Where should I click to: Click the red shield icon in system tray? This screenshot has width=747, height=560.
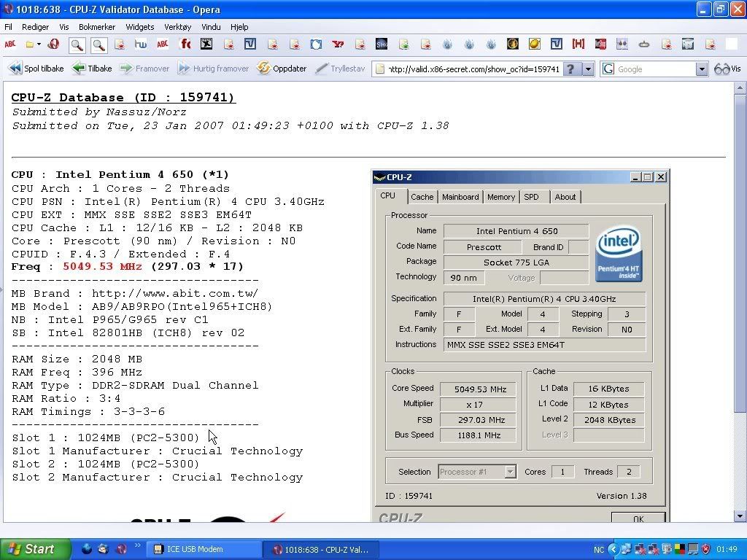click(x=706, y=550)
